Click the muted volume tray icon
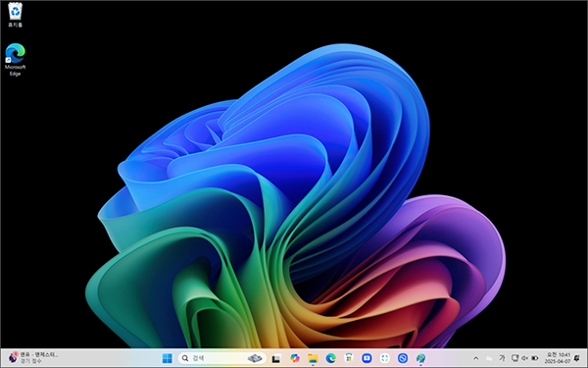 (x=525, y=358)
